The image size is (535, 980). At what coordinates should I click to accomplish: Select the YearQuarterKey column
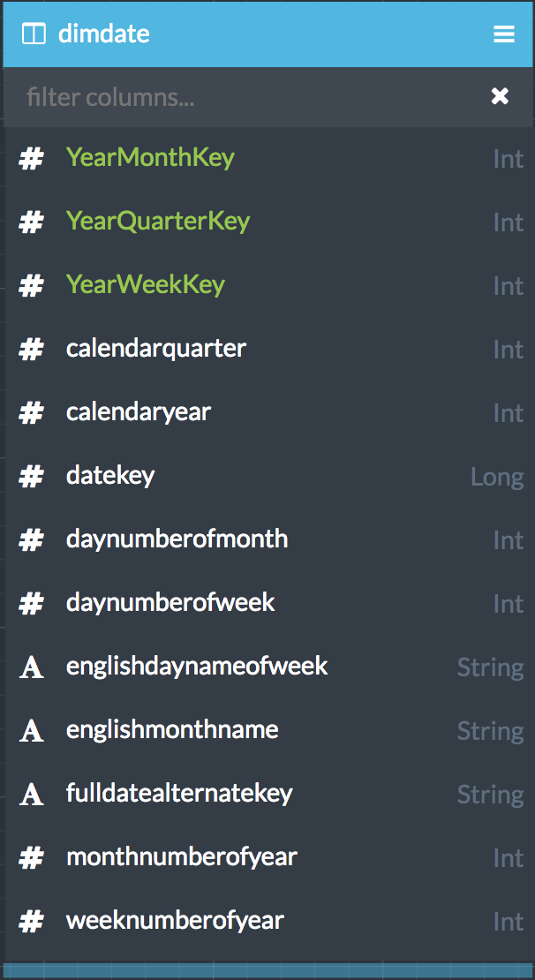[x=269, y=222]
